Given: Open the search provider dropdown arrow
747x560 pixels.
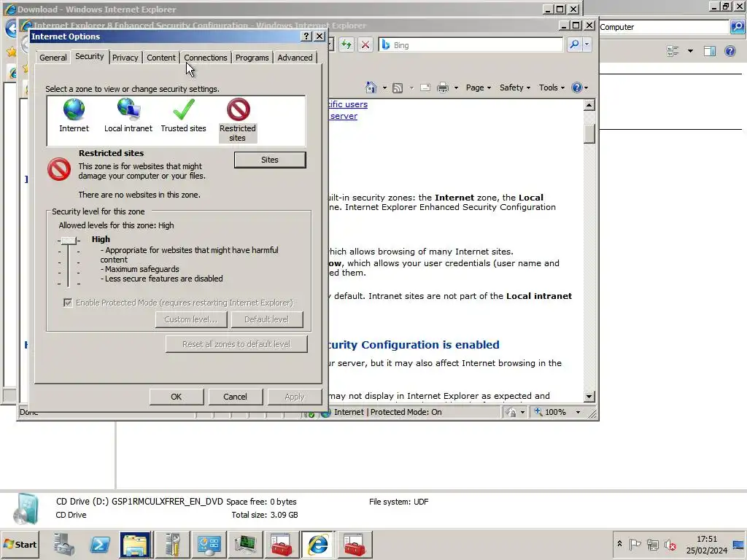Looking at the screenshot, I should coord(587,44).
